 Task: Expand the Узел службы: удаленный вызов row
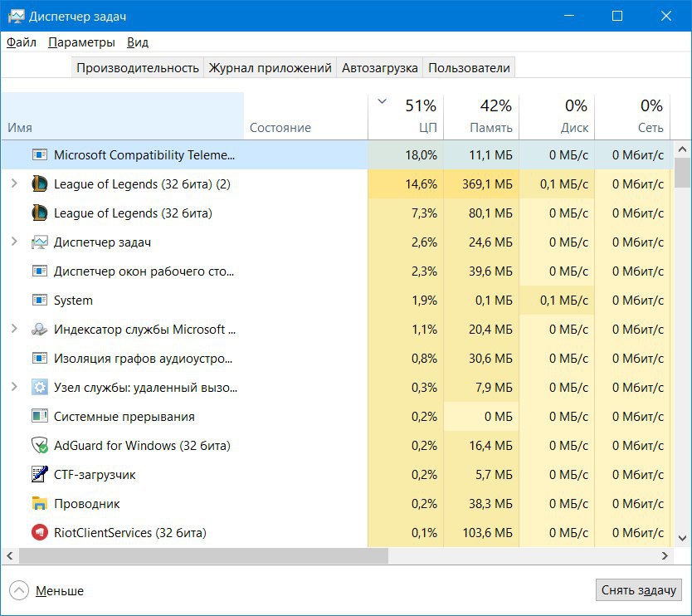(14, 387)
